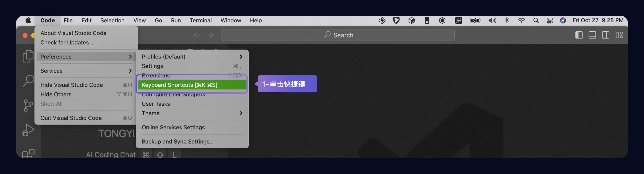The height and width of the screenshot is (174, 644).
Task: Click the shield icon in menu bar
Action: 396,21
